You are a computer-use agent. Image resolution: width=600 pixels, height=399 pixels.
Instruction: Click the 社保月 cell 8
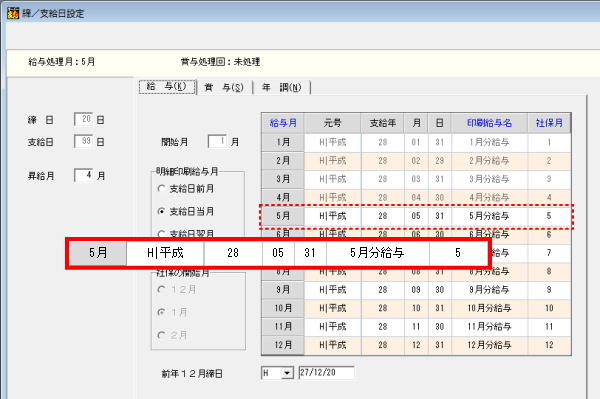549,271
